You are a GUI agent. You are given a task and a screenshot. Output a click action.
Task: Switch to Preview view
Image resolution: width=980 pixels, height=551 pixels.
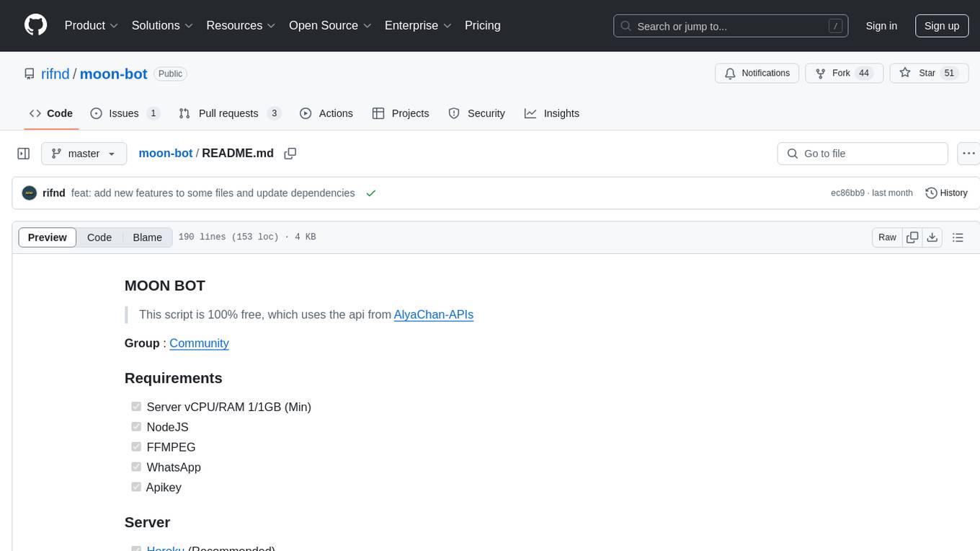click(x=48, y=237)
